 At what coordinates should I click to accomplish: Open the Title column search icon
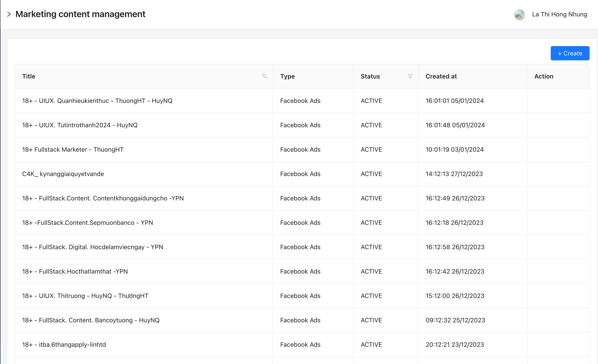(x=265, y=76)
